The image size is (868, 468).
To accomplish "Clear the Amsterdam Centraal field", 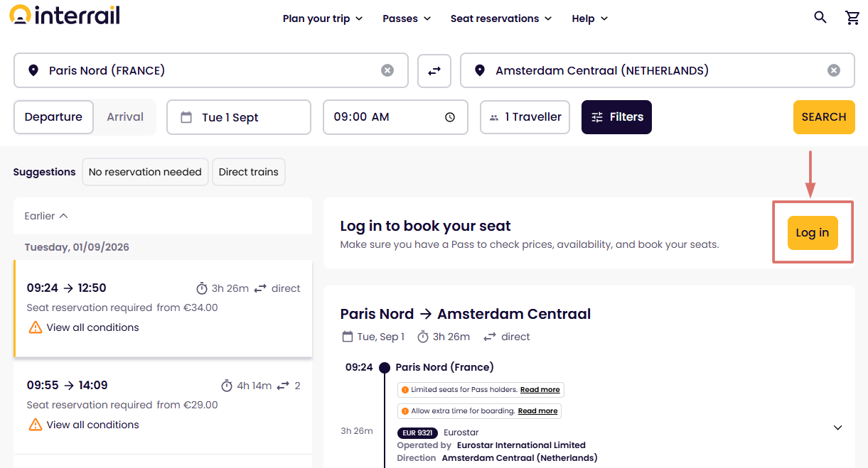I will pyautogui.click(x=834, y=70).
